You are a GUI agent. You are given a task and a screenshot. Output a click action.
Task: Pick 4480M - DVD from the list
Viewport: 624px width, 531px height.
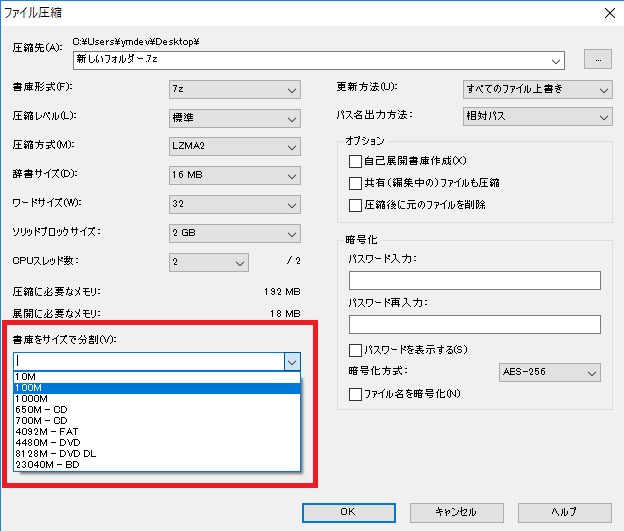[156, 442]
